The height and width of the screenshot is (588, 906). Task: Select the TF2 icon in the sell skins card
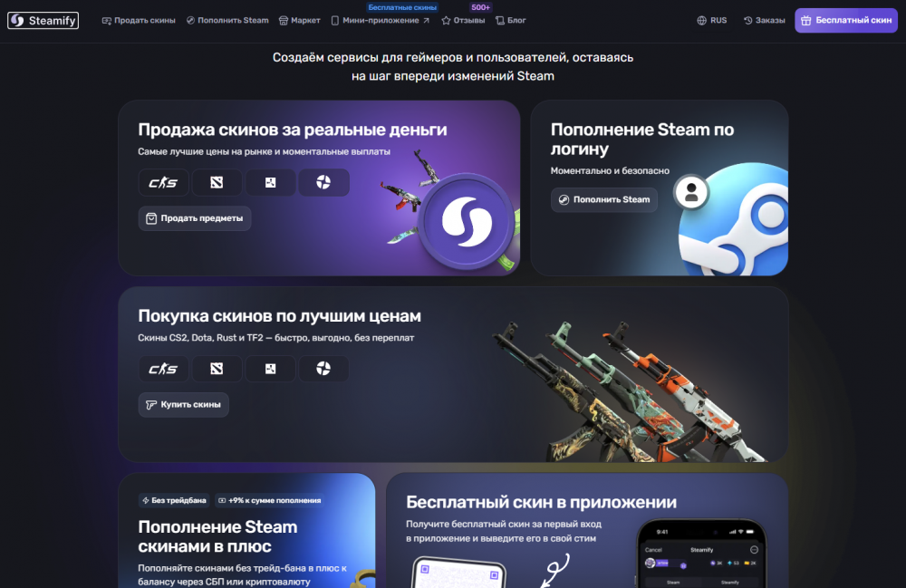click(x=323, y=182)
